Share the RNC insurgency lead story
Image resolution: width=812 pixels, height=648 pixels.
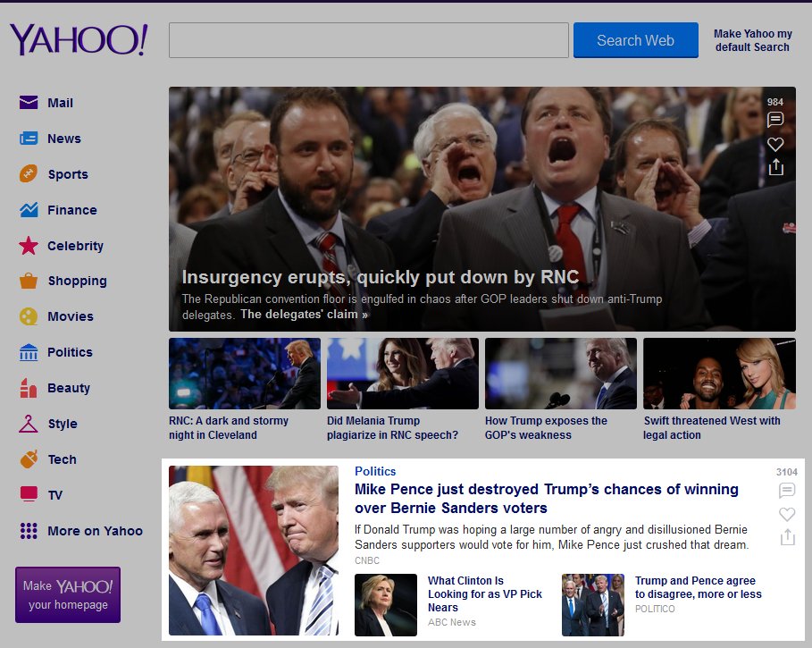click(775, 167)
